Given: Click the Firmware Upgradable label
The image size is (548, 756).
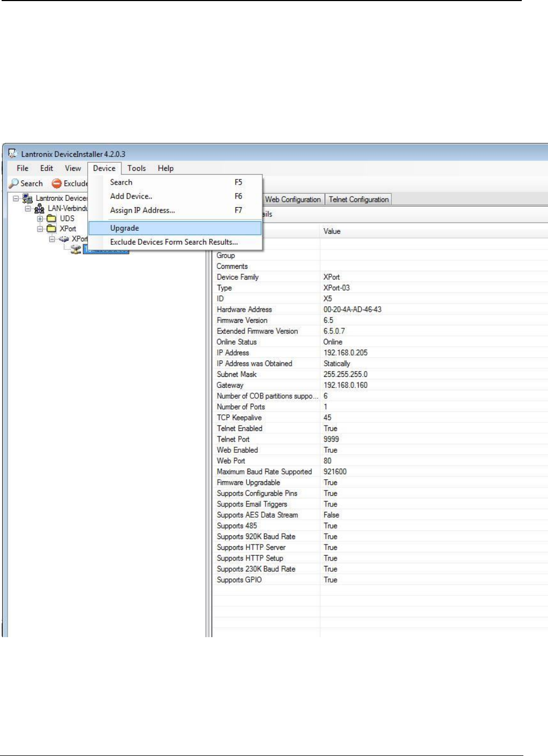Looking at the screenshot, I should click(248, 482).
